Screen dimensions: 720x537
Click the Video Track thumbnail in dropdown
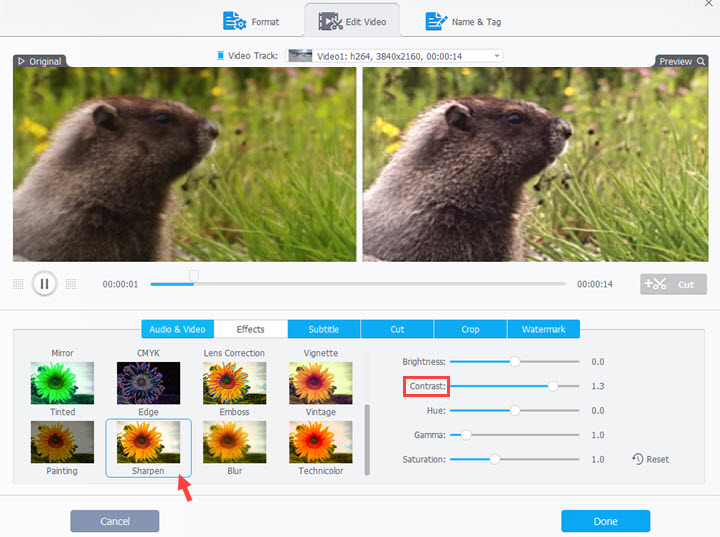[300, 56]
